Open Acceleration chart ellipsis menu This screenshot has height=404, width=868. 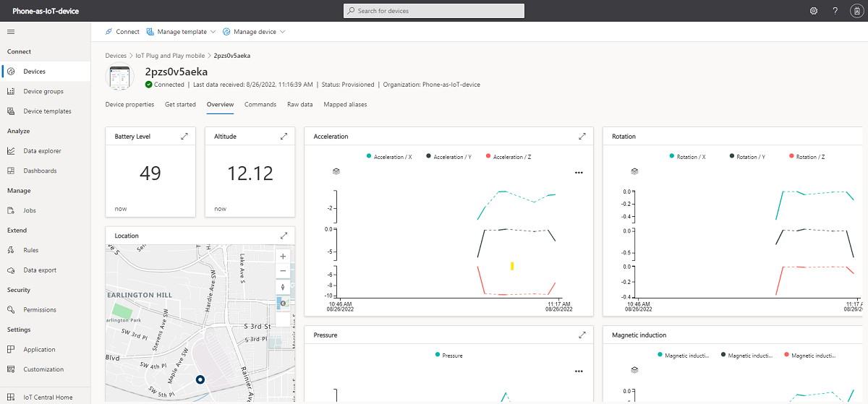coord(579,173)
